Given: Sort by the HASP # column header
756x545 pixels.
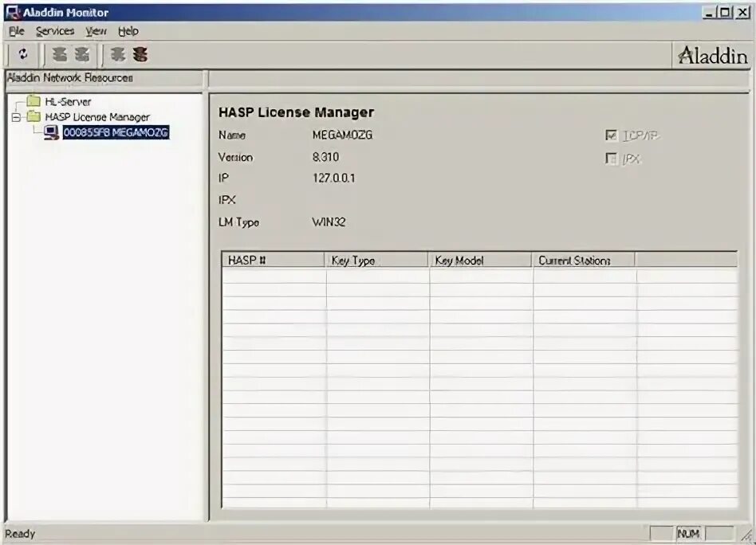Looking at the screenshot, I should (x=273, y=260).
